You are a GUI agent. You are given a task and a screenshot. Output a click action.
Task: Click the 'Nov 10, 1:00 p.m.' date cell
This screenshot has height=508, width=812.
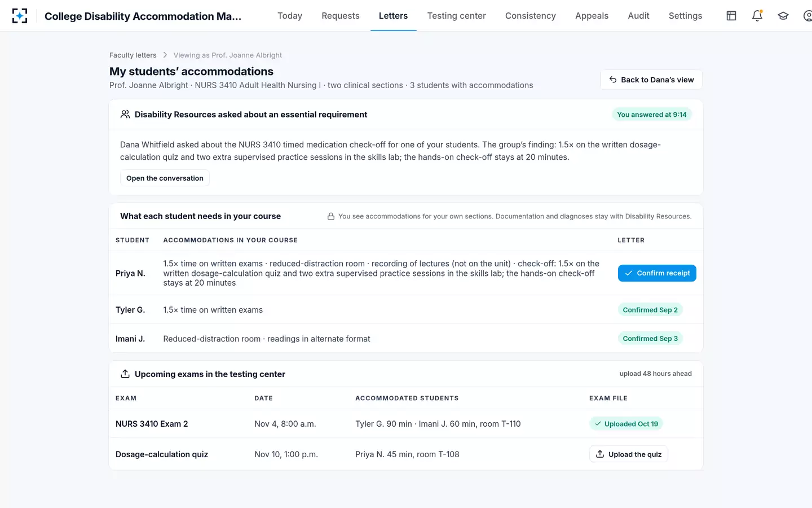pyautogui.click(x=286, y=454)
